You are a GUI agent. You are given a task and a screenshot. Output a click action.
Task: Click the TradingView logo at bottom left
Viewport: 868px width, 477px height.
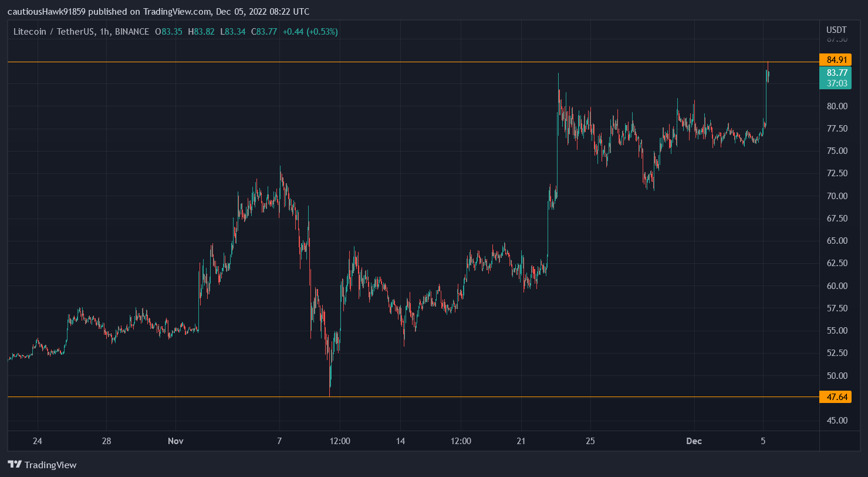point(42,465)
